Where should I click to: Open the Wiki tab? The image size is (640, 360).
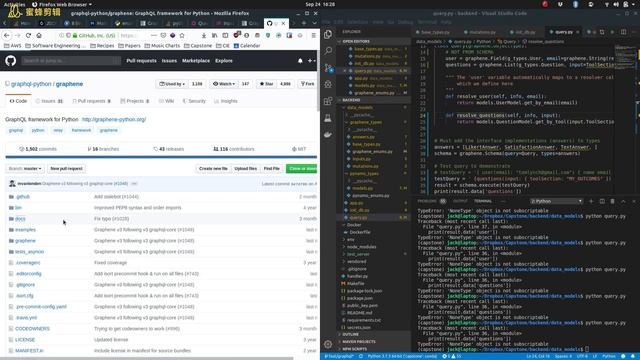pyautogui.click(x=167, y=101)
